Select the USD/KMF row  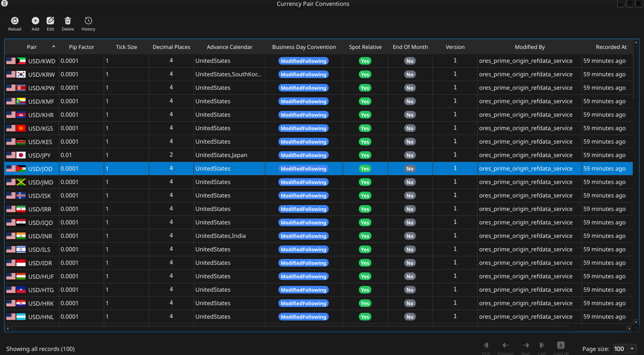pos(319,101)
